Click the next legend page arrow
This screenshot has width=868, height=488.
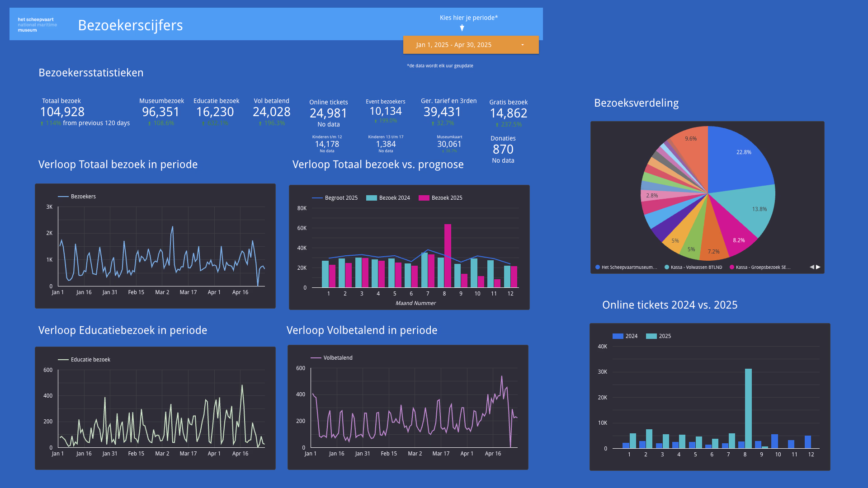(818, 267)
